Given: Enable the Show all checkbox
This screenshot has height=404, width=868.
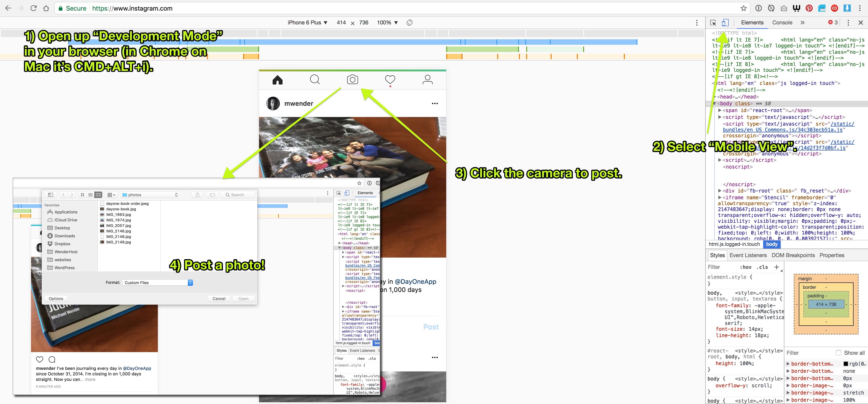Looking at the screenshot, I should click(x=839, y=353).
